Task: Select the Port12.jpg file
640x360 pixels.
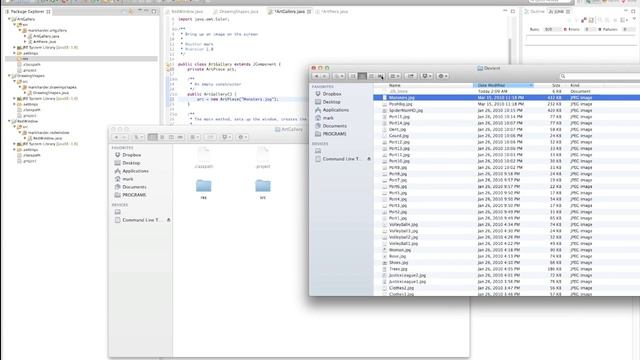Action: pos(399,142)
